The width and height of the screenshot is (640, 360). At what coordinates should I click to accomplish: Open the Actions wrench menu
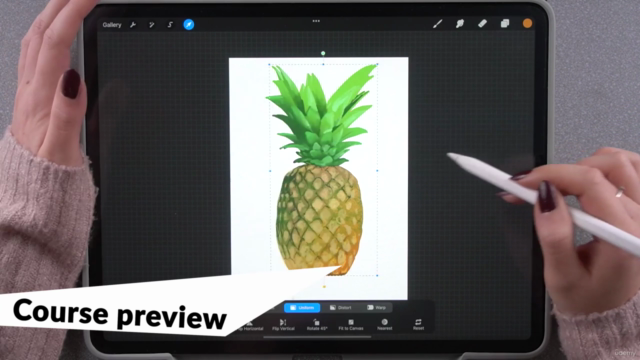click(133, 25)
